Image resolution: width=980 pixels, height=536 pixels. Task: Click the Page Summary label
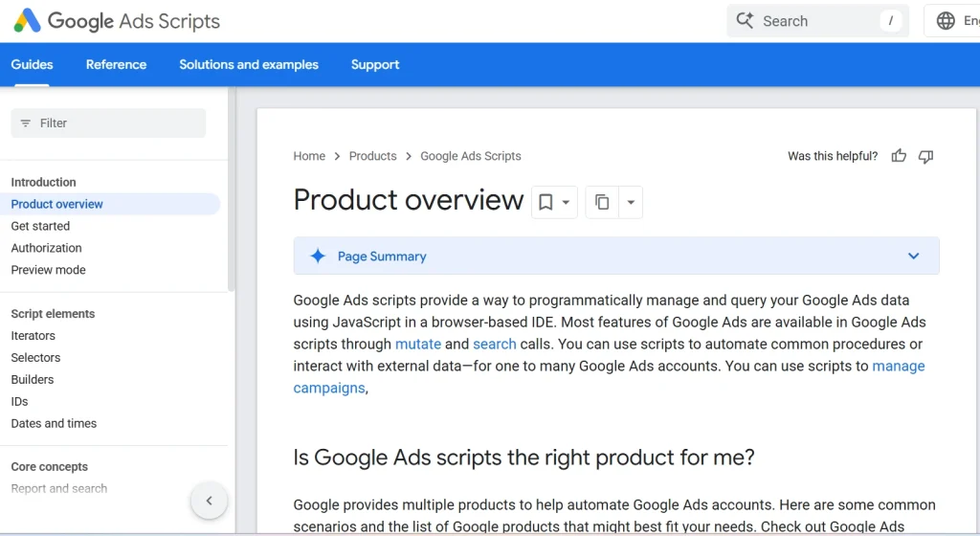point(382,257)
